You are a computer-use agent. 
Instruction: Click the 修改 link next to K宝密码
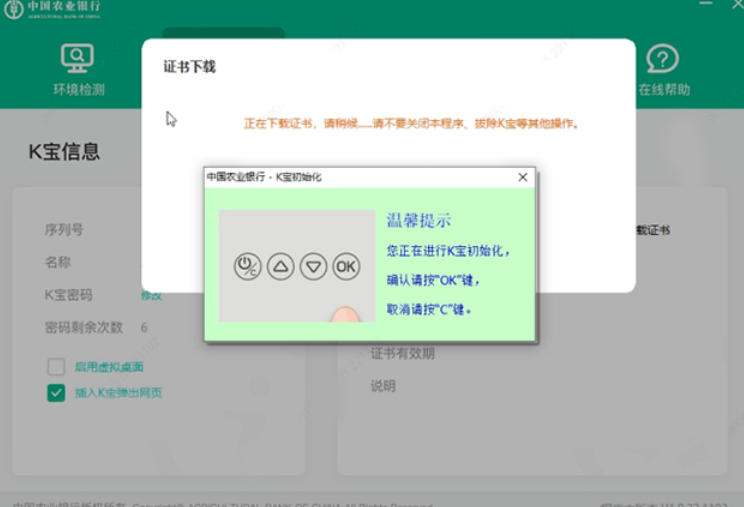pyautogui.click(x=151, y=295)
